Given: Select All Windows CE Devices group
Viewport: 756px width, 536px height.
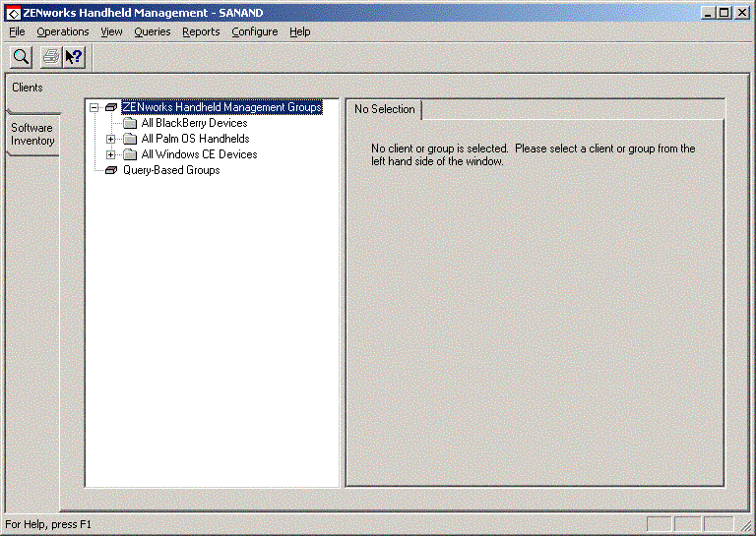Looking at the screenshot, I should pyautogui.click(x=199, y=154).
